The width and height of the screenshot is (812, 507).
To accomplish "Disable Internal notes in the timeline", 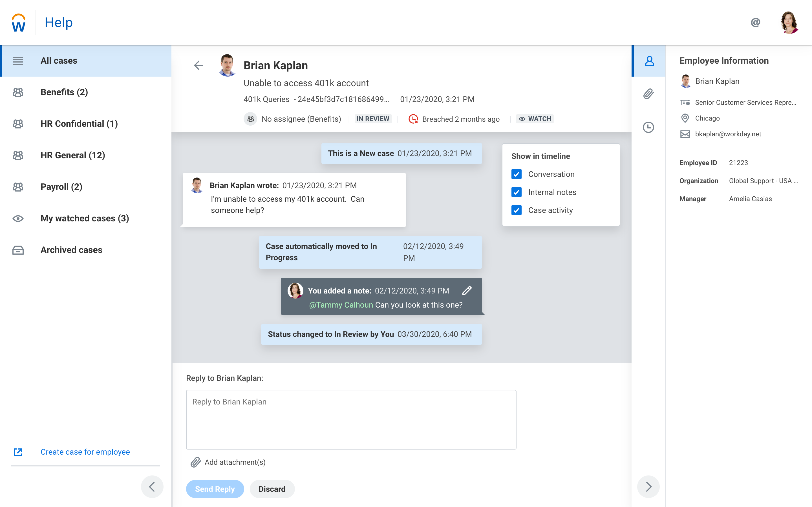I will (x=517, y=192).
